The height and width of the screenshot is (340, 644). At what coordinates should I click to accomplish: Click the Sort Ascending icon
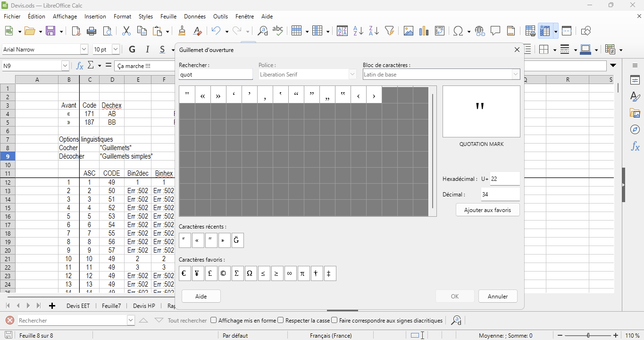(358, 31)
